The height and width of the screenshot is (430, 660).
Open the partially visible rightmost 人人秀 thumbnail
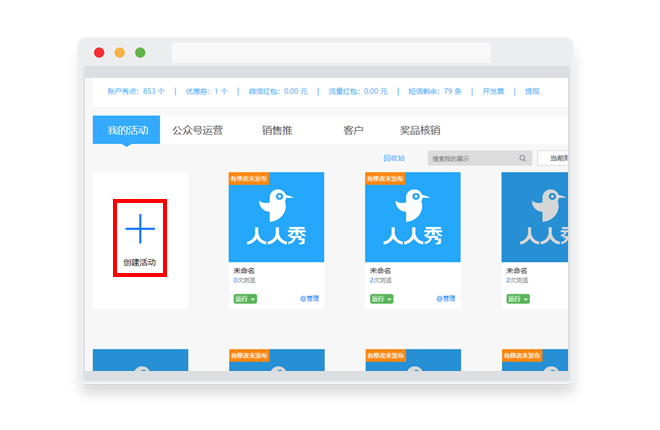[535, 217]
